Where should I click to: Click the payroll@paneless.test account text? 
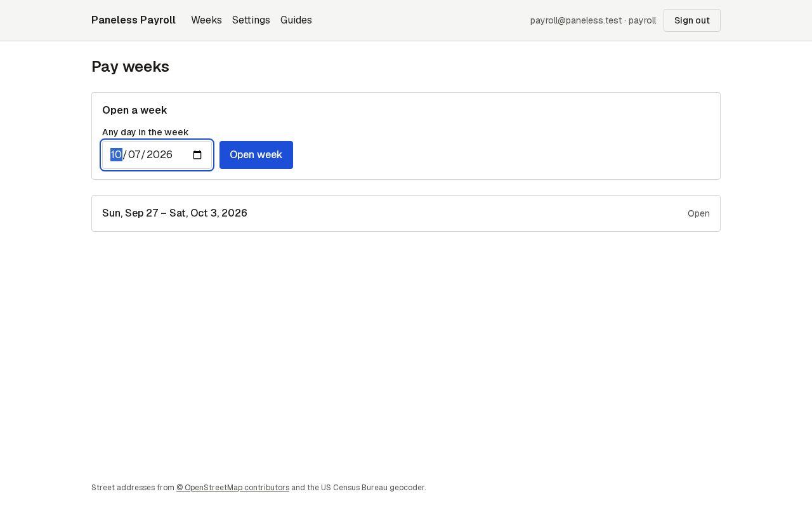point(593,20)
